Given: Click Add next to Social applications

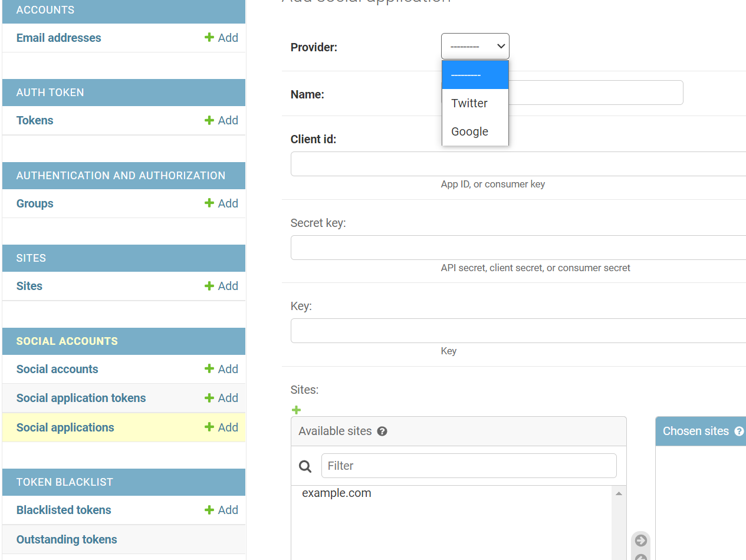Looking at the screenshot, I should 221,427.
